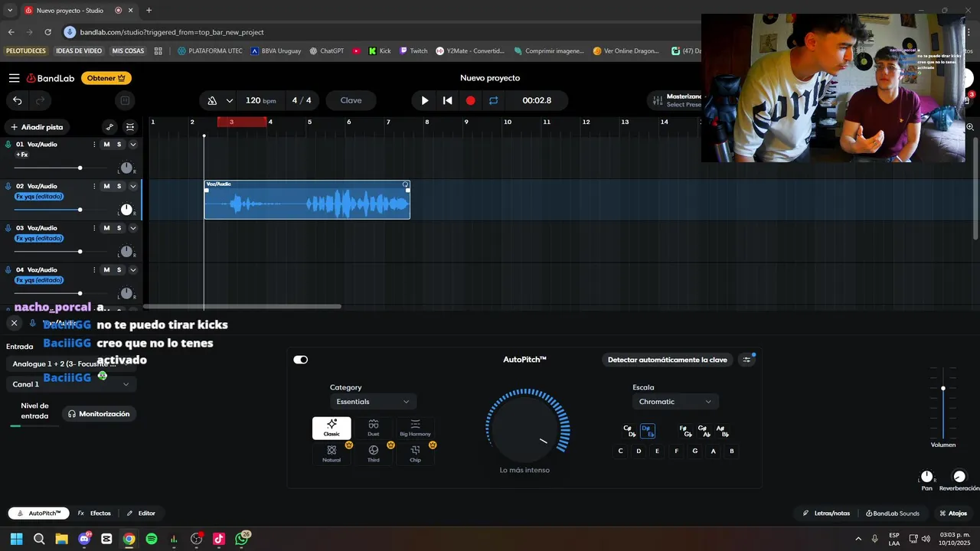
Task: Mute track 01 Voz/Audio
Action: pyautogui.click(x=106, y=145)
